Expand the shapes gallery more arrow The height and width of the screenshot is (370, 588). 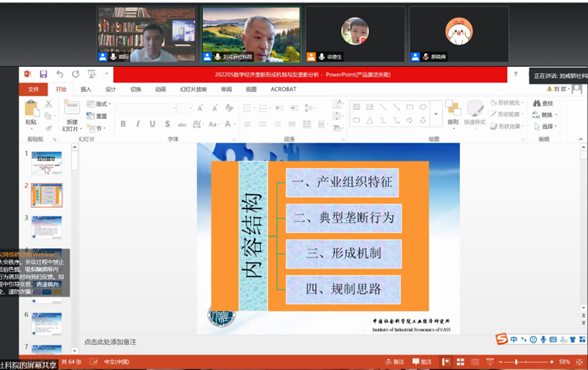(436, 114)
